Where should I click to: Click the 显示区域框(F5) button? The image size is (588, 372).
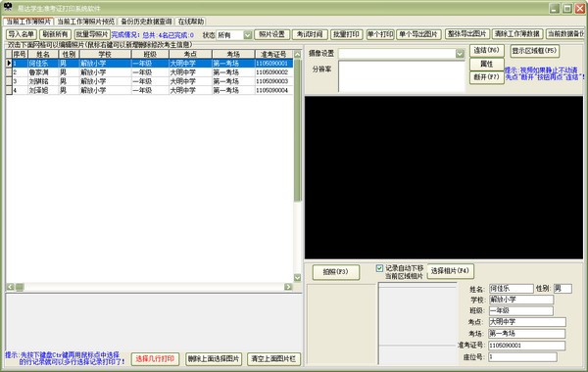534,51
